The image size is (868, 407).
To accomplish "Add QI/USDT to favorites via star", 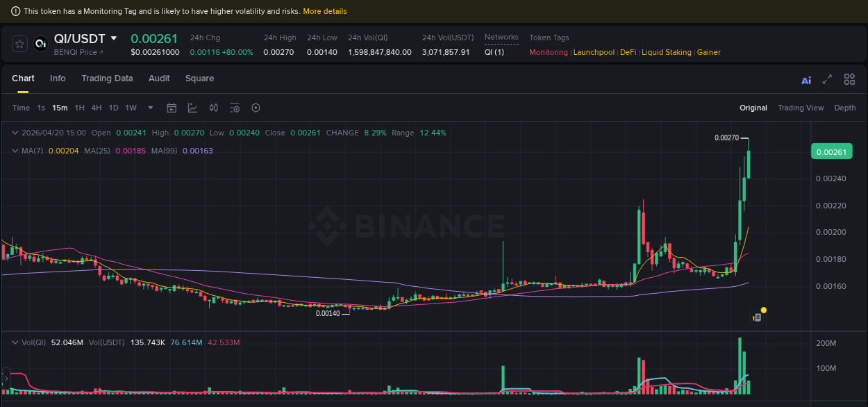I will pos(19,43).
